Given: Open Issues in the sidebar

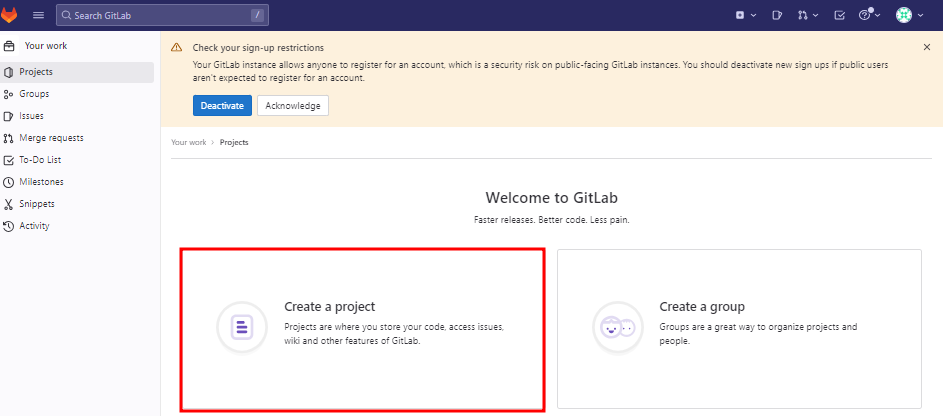Looking at the screenshot, I should pyautogui.click(x=77, y=116).
